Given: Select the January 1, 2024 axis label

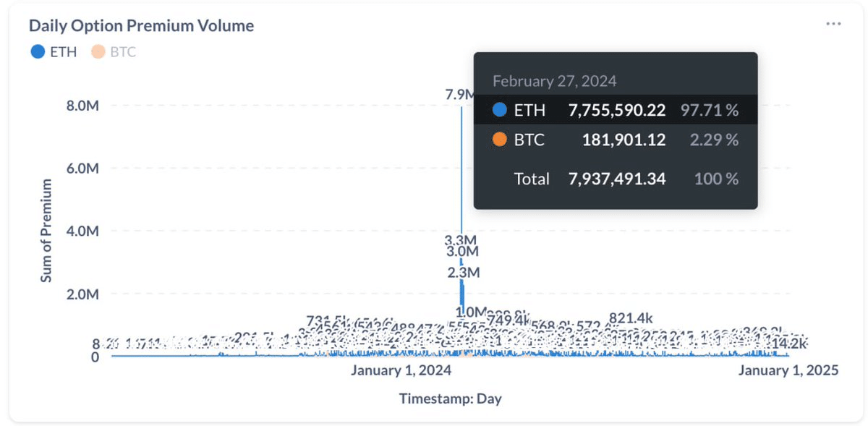Looking at the screenshot, I should pyautogui.click(x=401, y=370).
